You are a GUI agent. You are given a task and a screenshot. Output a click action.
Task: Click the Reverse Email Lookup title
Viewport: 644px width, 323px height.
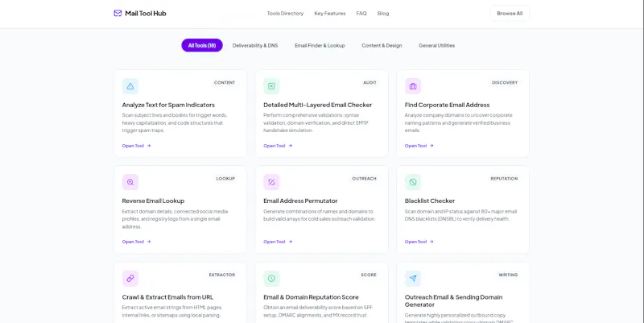coord(153,201)
